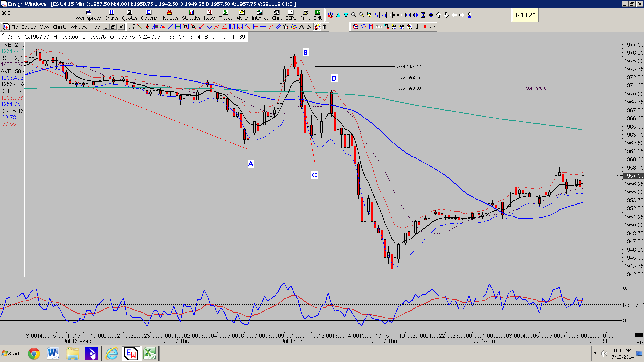Select the red down arrow marker tool
This screenshot has height=362, width=644.
coord(147,27)
